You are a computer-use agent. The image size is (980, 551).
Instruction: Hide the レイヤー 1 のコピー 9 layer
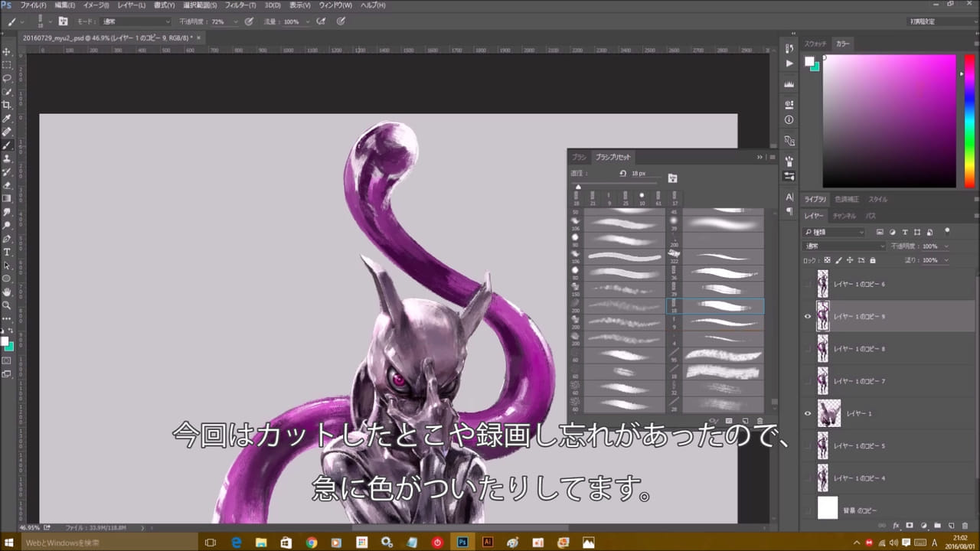(x=807, y=316)
